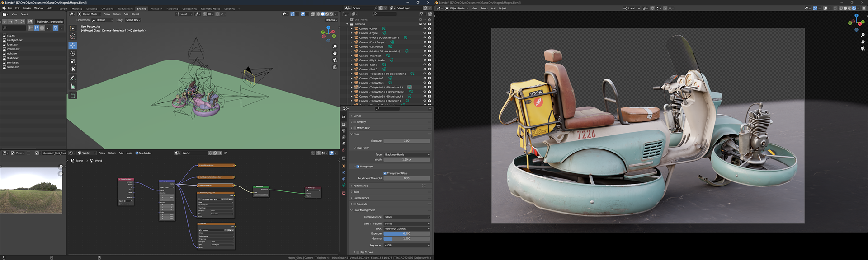Screen dimensions: 868x260
Task: Toggle fake user shield for World datablock
Action: tap(211, 153)
